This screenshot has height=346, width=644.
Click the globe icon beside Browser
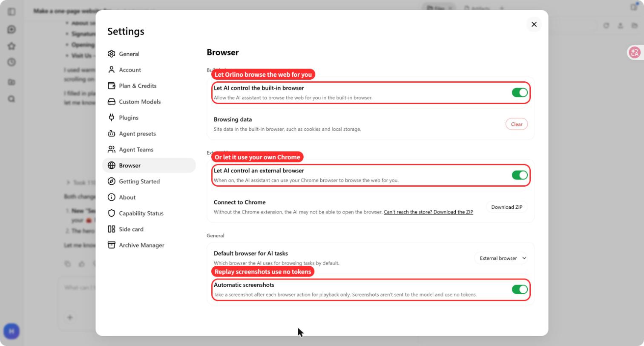click(112, 165)
